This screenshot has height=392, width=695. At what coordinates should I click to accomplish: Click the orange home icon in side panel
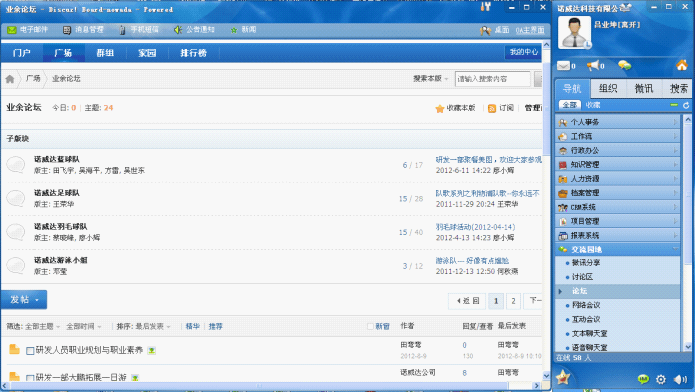[x=682, y=65]
